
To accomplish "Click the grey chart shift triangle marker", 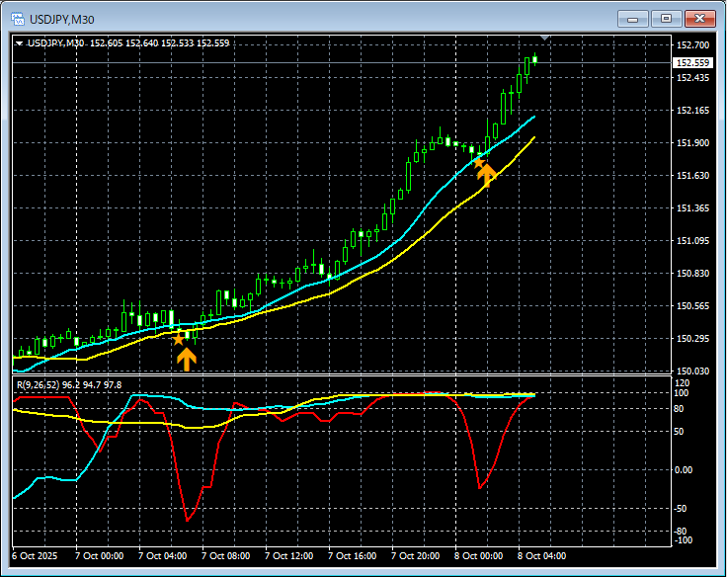I will 544,40.
